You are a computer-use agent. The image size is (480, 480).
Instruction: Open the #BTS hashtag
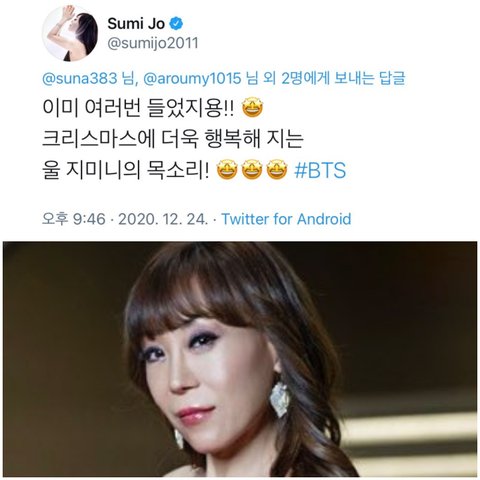pos(320,170)
